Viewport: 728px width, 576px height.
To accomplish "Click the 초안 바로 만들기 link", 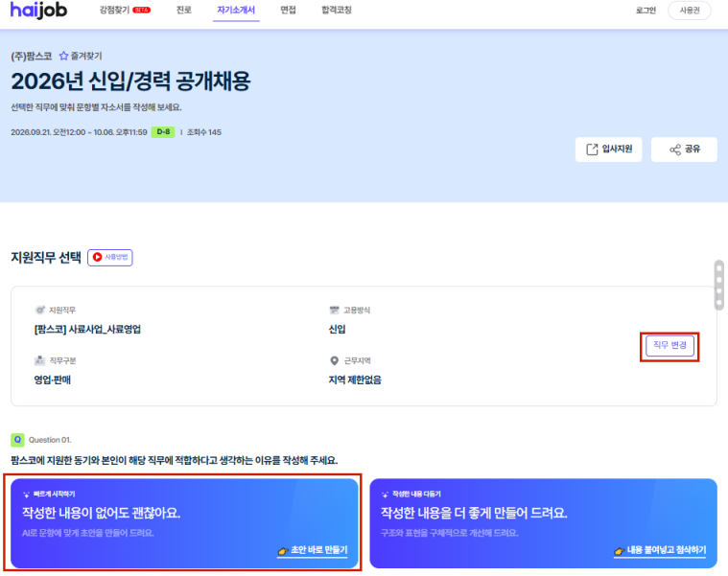I will point(313,550).
